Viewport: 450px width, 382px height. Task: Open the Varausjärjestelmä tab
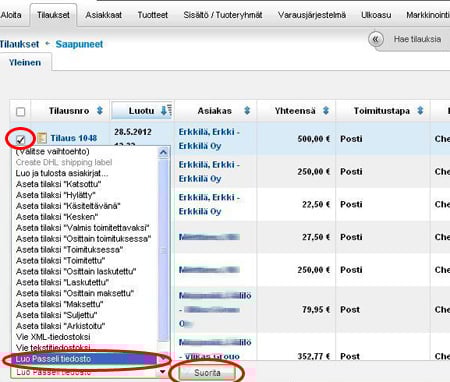pyautogui.click(x=312, y=15)
